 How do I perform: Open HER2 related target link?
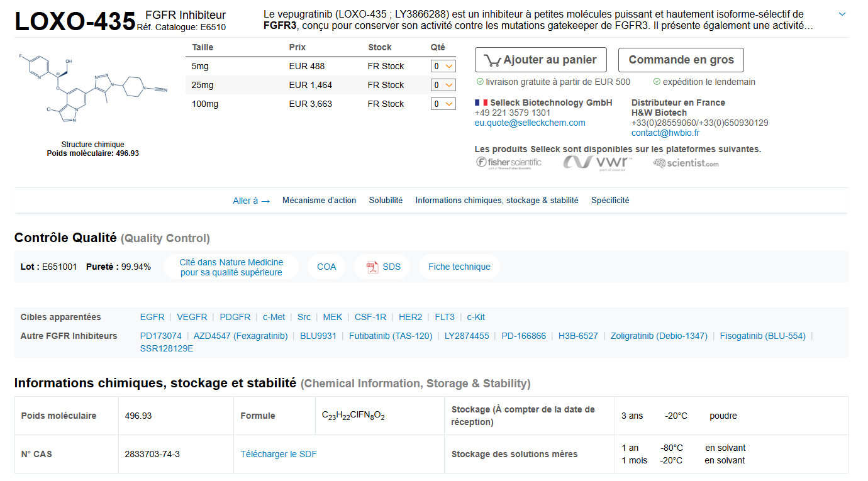(411, 318)
